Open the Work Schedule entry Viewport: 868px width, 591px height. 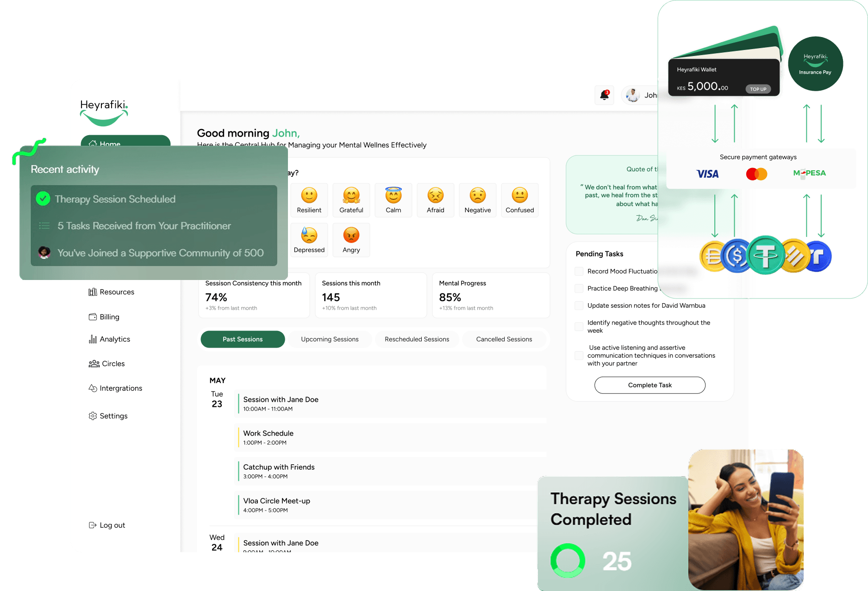[391, 437]
